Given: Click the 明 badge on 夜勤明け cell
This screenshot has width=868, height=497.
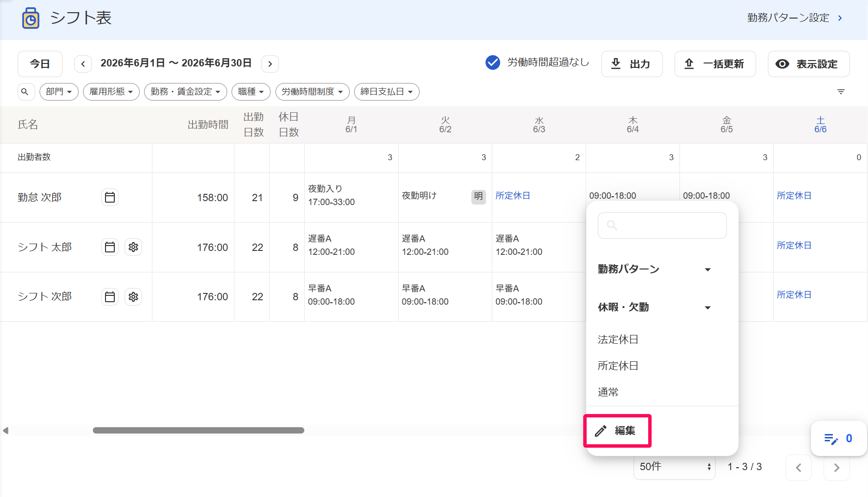Looking at the screenshot, I should coord(478,196).
